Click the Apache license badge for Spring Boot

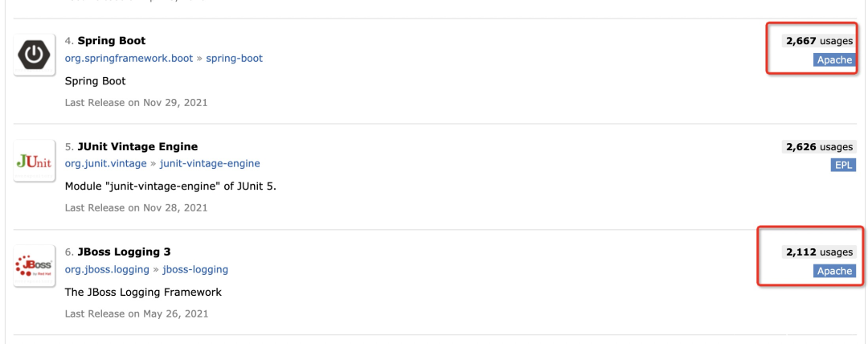[834, 60]
